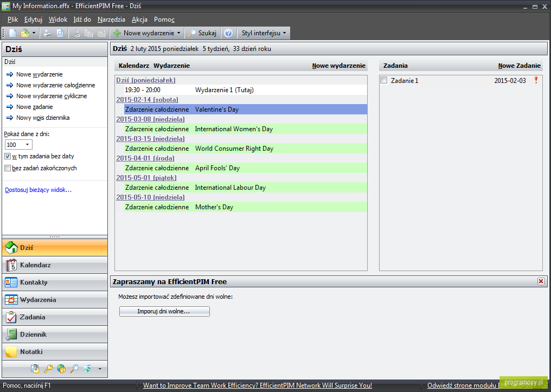The height and width of the screenshot is (392, 551).
Task: Click Nowe wydarzenie cykliczne link
Action: click(x=52, y=96)
